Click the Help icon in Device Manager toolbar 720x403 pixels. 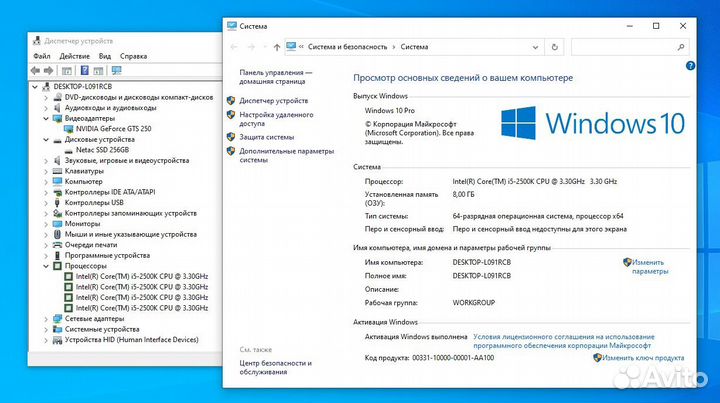(x=84, y=70)
